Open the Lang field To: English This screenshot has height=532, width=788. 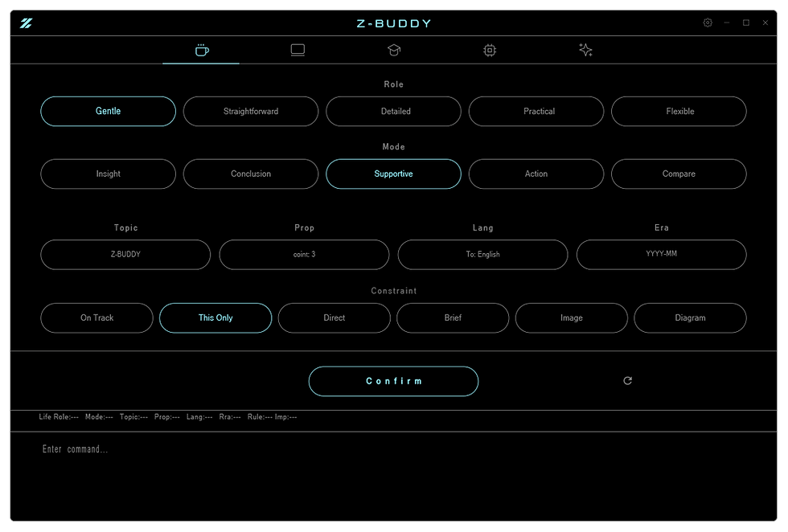click(x=483, y=255)
